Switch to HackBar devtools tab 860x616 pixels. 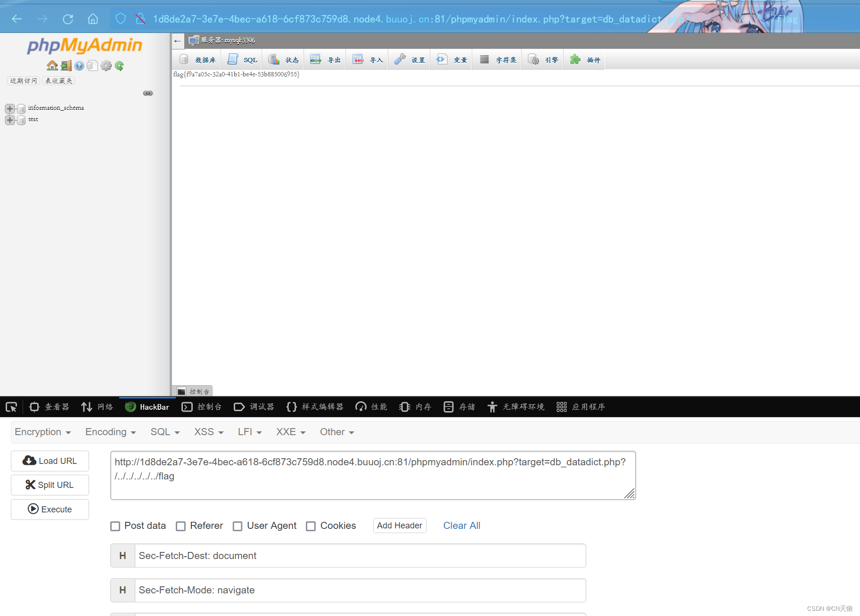(x=147, y=407)
